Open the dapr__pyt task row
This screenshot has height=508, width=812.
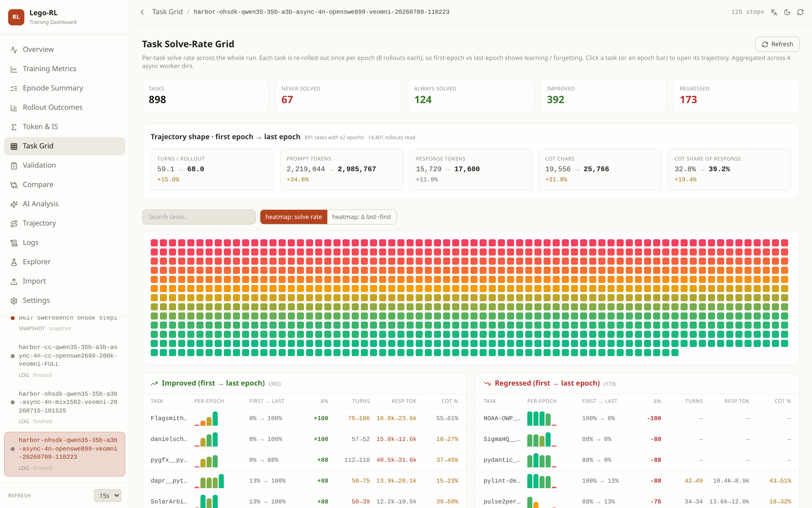click(304, 481)
